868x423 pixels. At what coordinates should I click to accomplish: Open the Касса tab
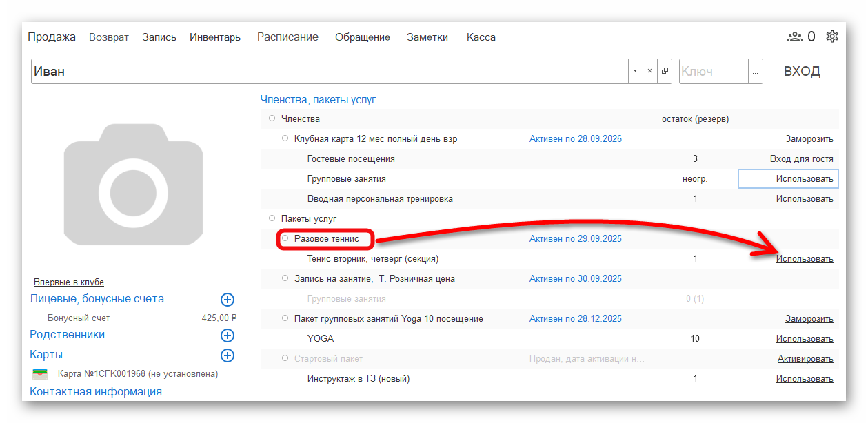[481, 37]
